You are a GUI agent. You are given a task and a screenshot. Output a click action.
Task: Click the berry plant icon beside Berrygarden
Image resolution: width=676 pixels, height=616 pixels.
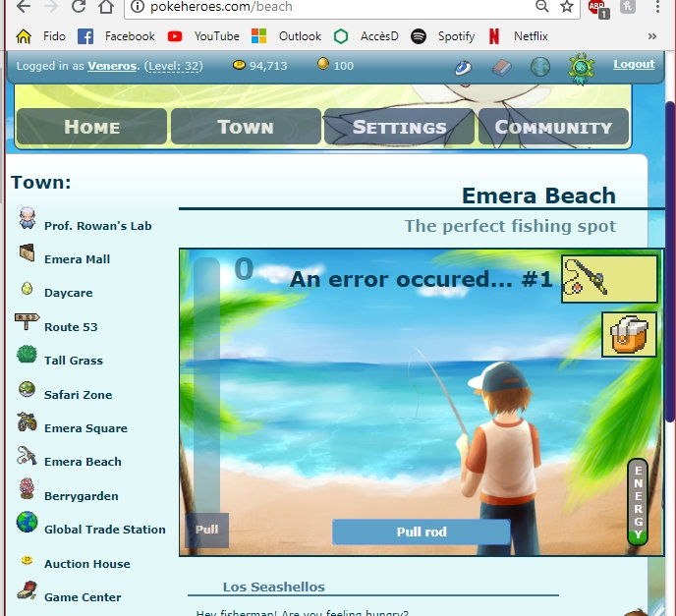[27, 489]
